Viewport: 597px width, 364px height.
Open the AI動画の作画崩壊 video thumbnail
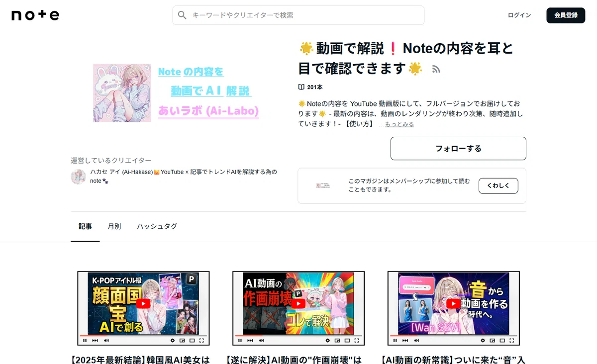click(x=298, y=308)
